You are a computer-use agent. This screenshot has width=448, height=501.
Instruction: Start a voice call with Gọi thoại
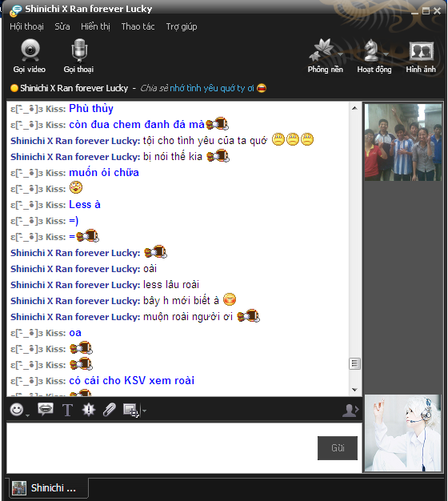[x=79, y=55]
